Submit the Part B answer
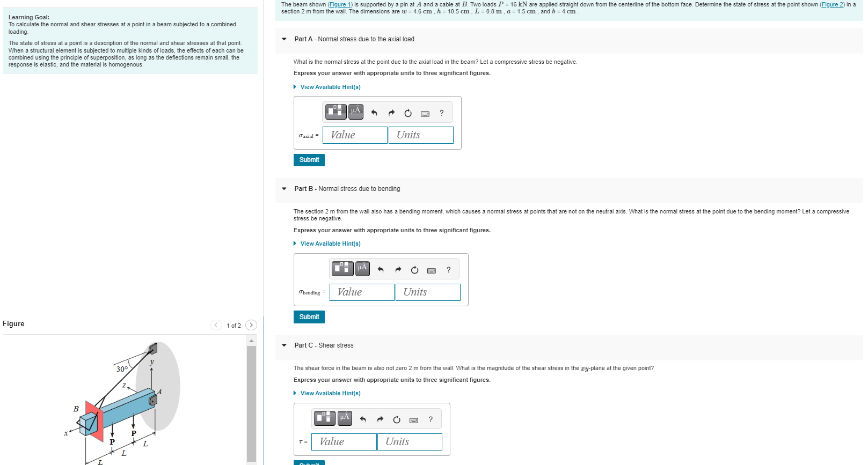 pos(309,317)
